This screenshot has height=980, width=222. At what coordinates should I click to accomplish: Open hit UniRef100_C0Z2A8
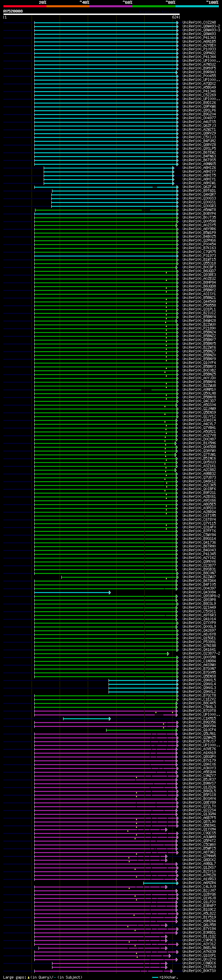click(x=199, y=23)
